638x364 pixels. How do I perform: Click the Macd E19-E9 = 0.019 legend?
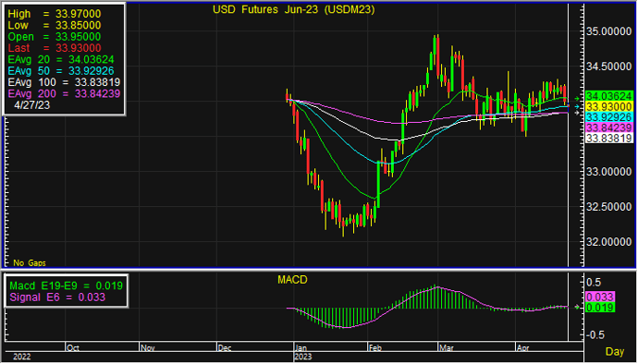pyautogui.click(x=66, y=285)
